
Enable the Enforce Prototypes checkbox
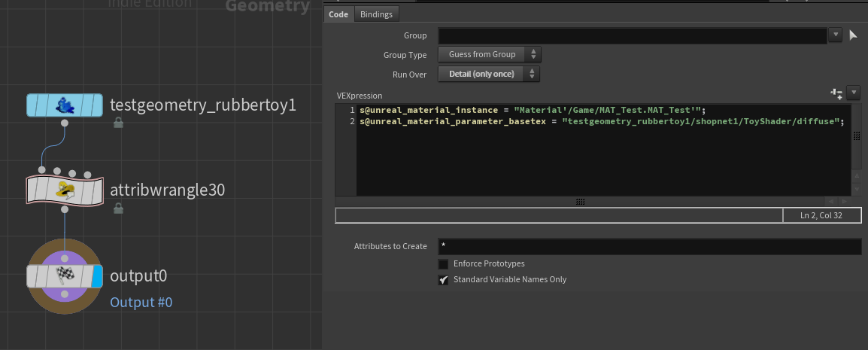click(444, 264)
